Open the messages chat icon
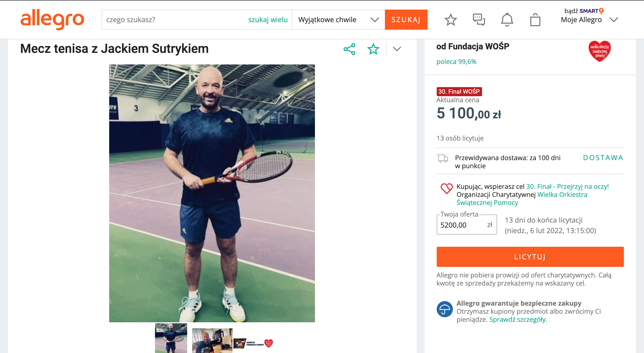Viewport: 644px width, 353px height. [x=479, y=20]
